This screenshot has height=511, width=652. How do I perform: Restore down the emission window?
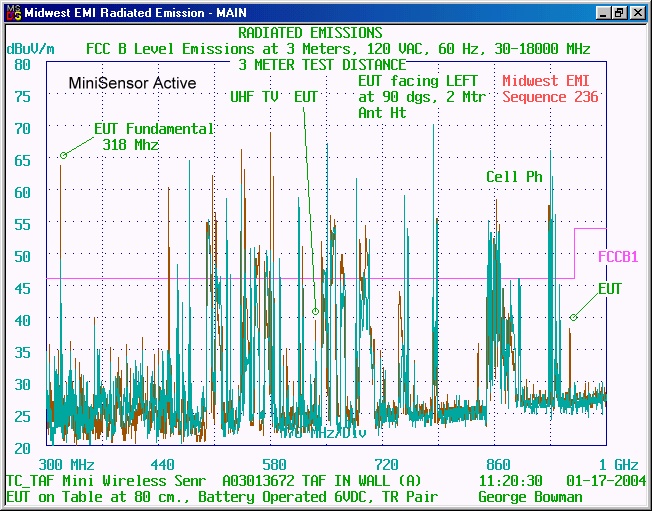[x=620, y=13]
